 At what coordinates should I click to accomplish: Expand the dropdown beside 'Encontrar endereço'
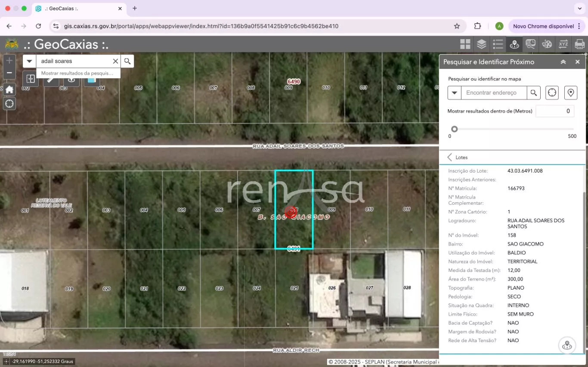tap(454, 93)
